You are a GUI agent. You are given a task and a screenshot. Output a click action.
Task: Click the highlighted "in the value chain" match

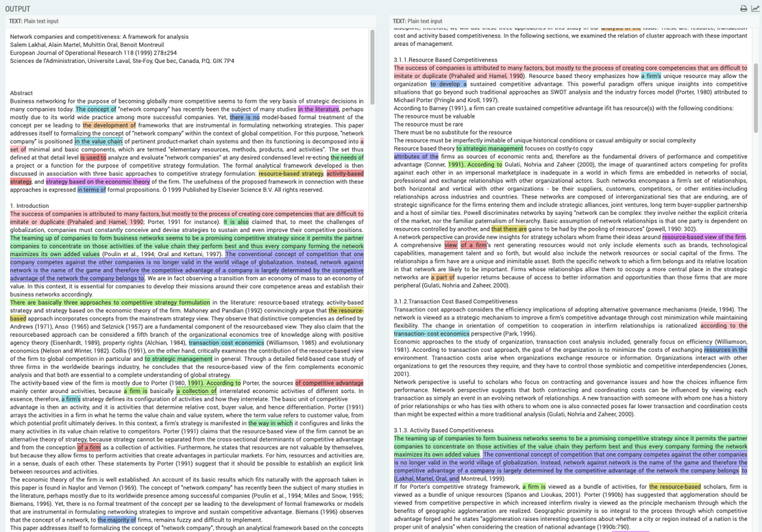(98, 141)
